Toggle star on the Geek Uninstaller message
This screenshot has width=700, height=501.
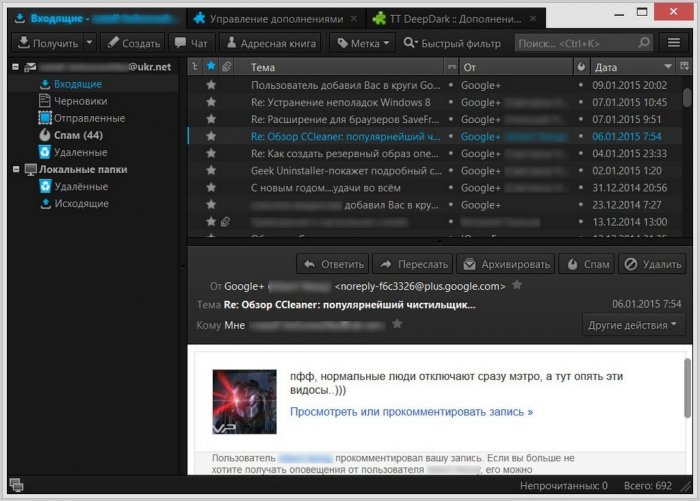pos(211,170)
